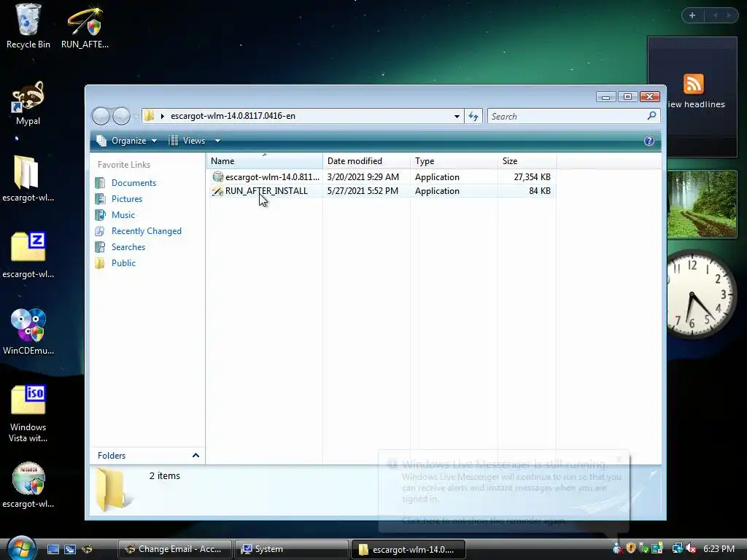Open the RSS feed headlines gadget icon

coord(693,84)
